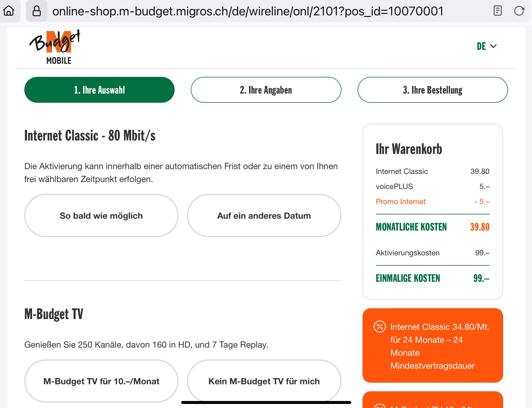Tap the browser home icon

9,11
